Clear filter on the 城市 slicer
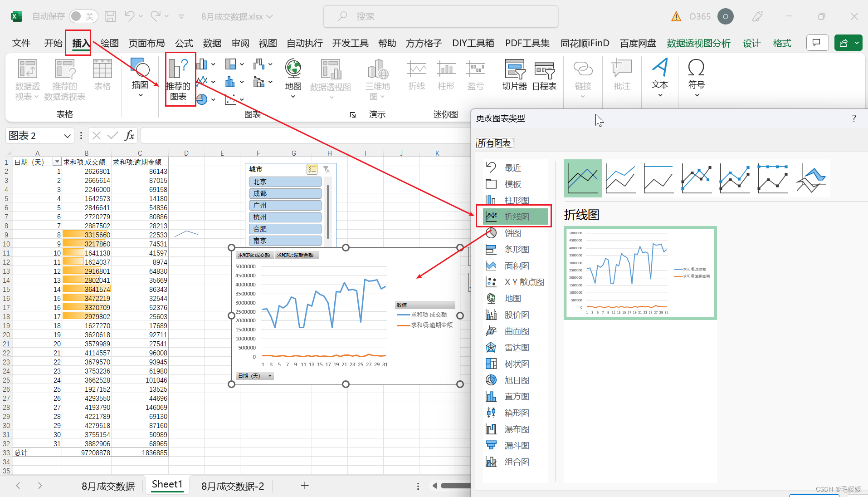Viewport: 868px width, 497px height. pos(327,169)
